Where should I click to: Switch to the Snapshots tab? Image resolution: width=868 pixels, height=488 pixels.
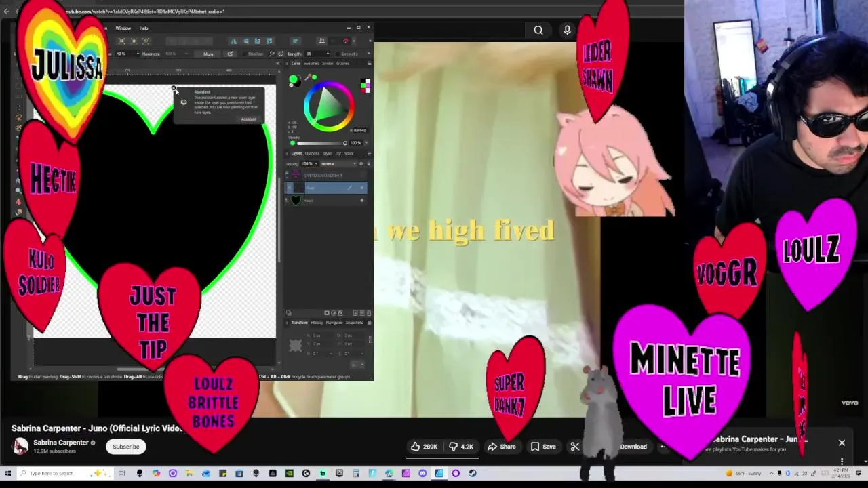point(354,323)
